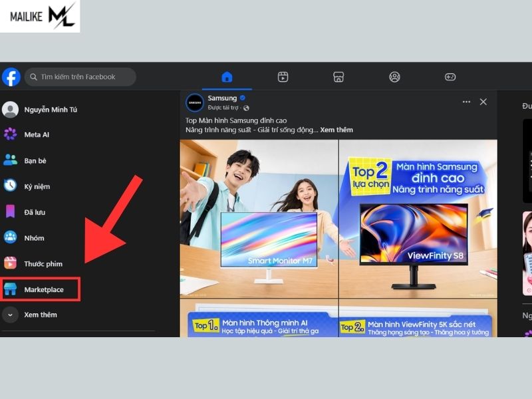The image size is (532, 399).
Task: Open the Thước phim reels icon in sidebar
Action: point(10,263)
